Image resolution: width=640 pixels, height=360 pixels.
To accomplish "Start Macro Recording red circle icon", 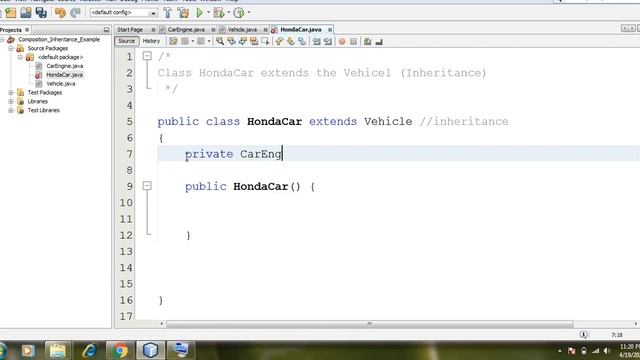I will 342,41.
